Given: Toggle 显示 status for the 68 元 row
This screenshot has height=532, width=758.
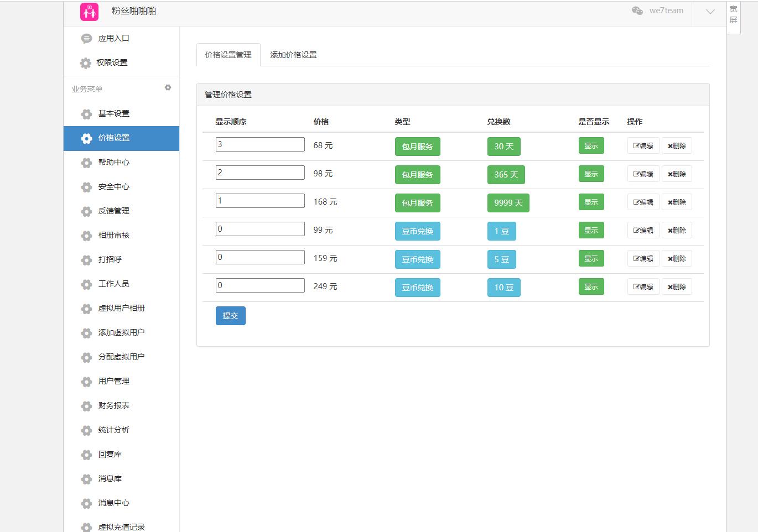Looking at the screenshot, I should pyautogui.click(x=591, y=146).
